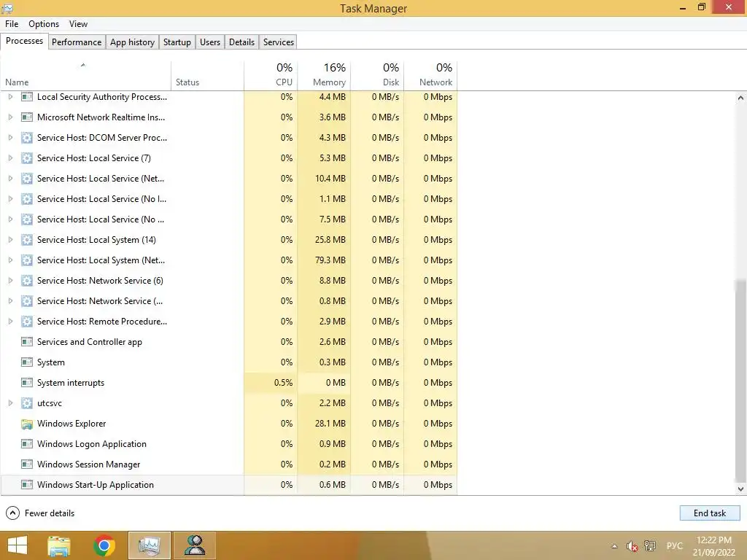Click the Task Manager taskbar icon
Screen dimensions: 747x560
click(150, 545)
